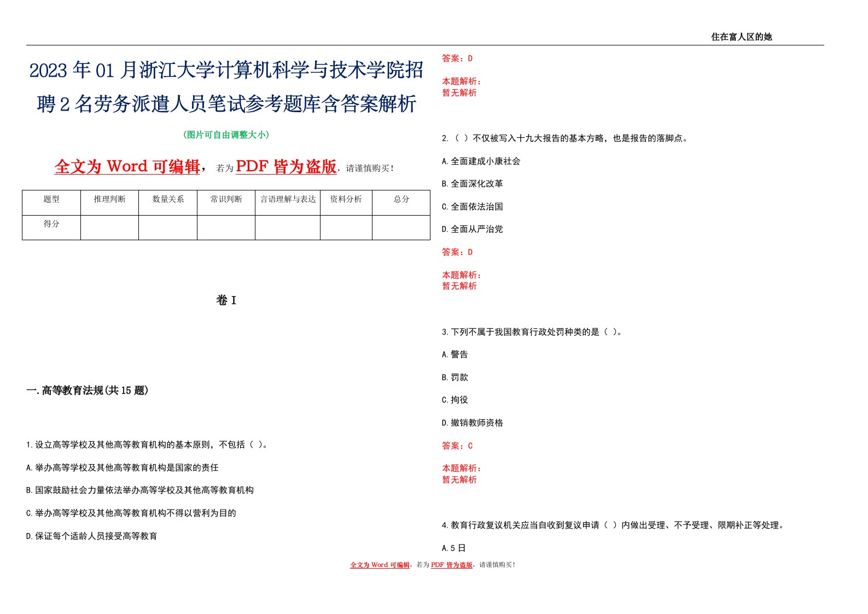Click the empty score cell under 推理判断
Image resolution: width=868 pixels, height=614 pixels.
tap(109, 227)
